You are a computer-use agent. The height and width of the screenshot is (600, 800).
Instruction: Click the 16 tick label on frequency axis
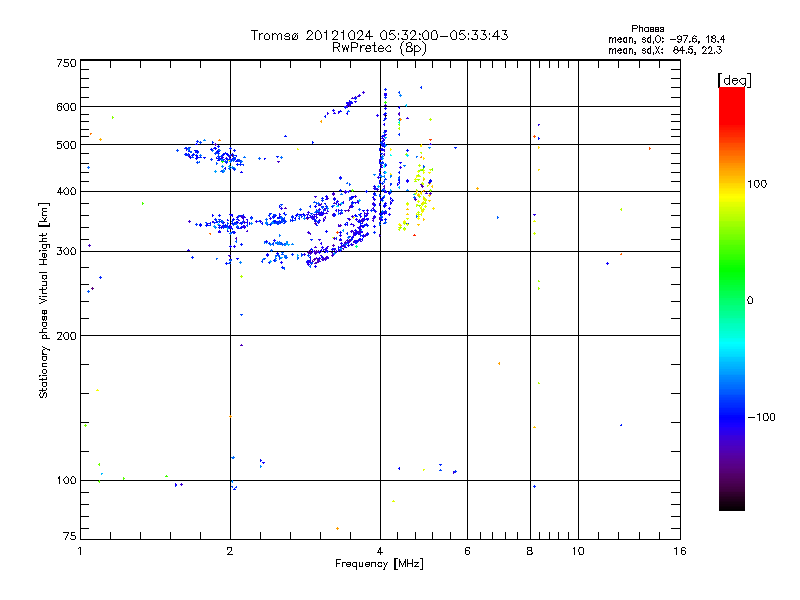click(680, 551)
